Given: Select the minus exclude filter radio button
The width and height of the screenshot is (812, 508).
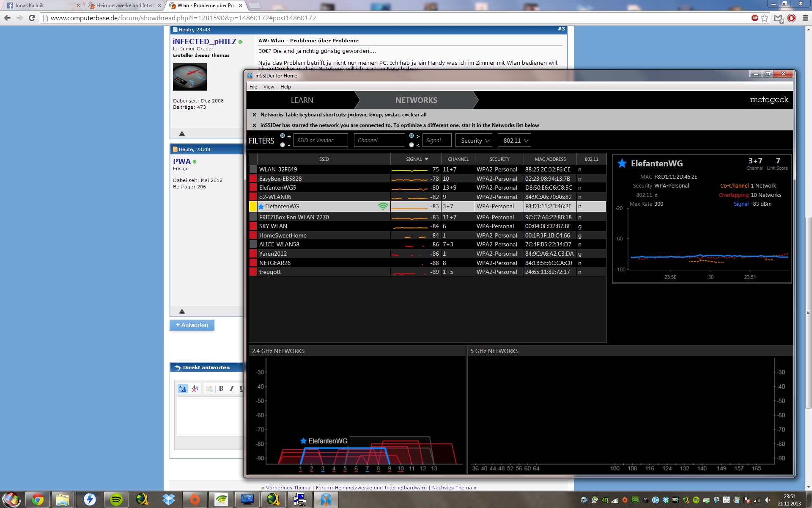Looking at the screenshot, I should [x=283, y=145].
